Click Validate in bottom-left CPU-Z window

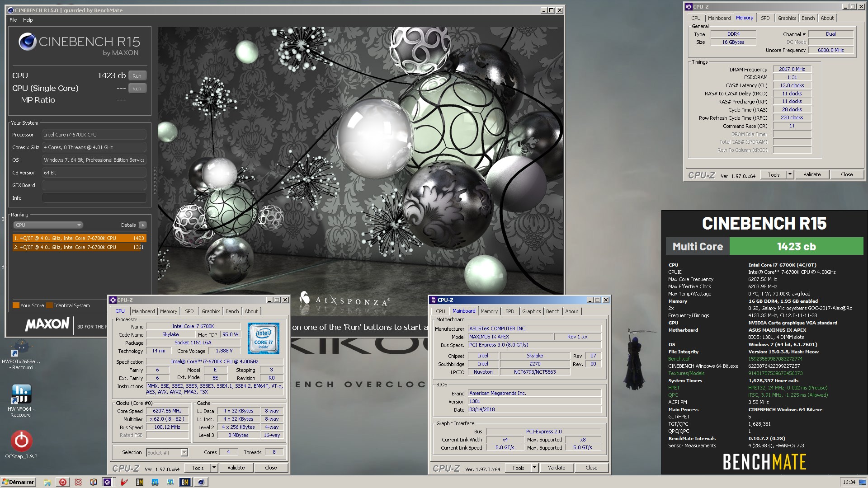236,468
